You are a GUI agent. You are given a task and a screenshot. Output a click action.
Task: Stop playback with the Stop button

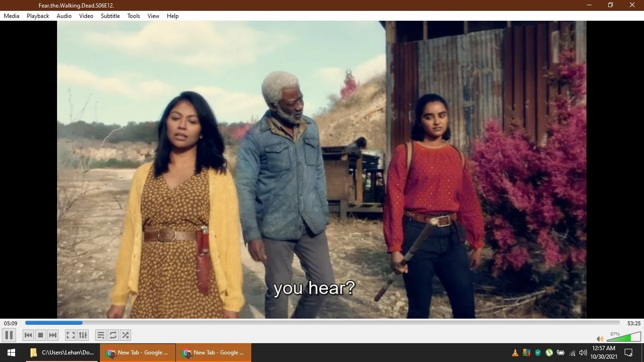41,335
